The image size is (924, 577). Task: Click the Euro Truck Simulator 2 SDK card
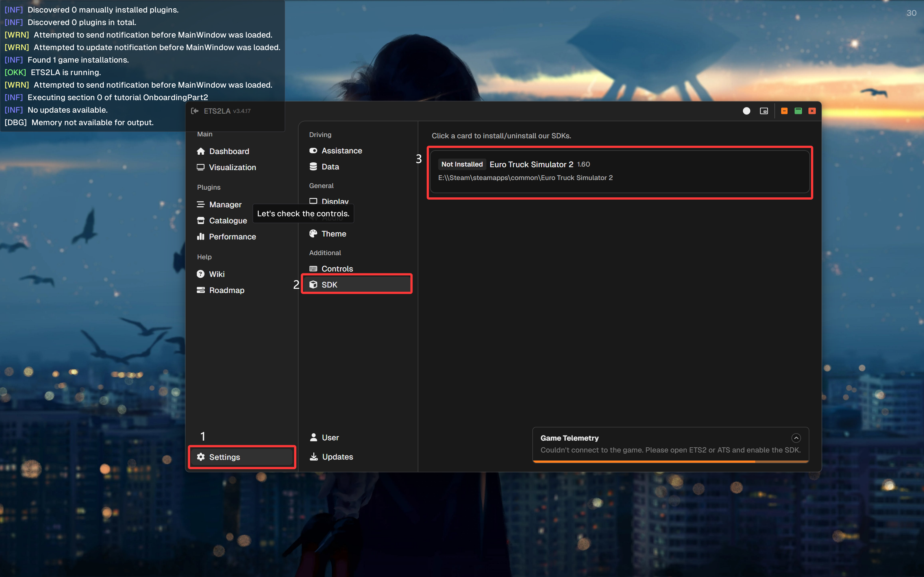[x=620, y=172]
